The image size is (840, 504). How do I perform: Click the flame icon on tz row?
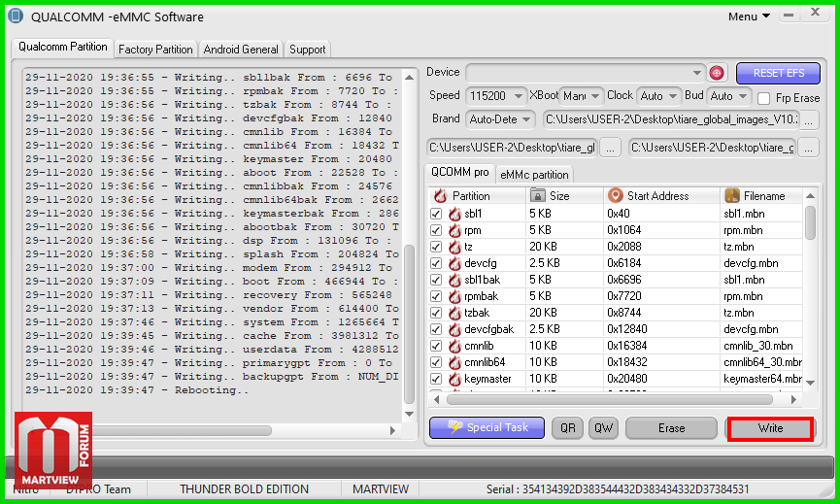(454, 247)
